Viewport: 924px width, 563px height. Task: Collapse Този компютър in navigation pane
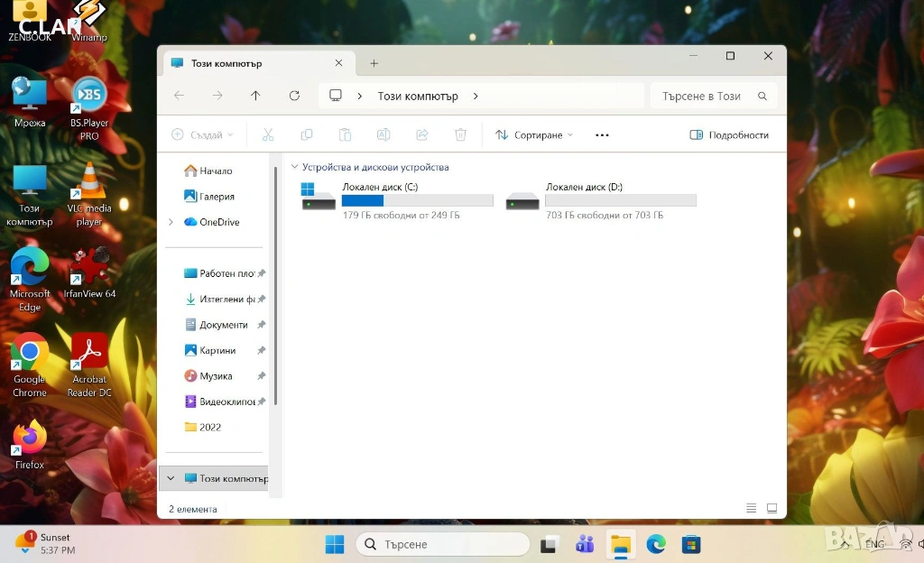(x=171, y=478)
